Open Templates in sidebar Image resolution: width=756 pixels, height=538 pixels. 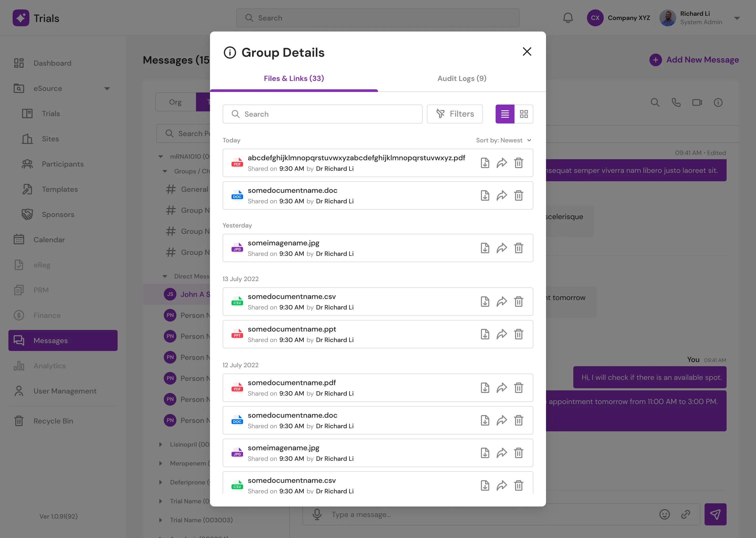[63, 189]
